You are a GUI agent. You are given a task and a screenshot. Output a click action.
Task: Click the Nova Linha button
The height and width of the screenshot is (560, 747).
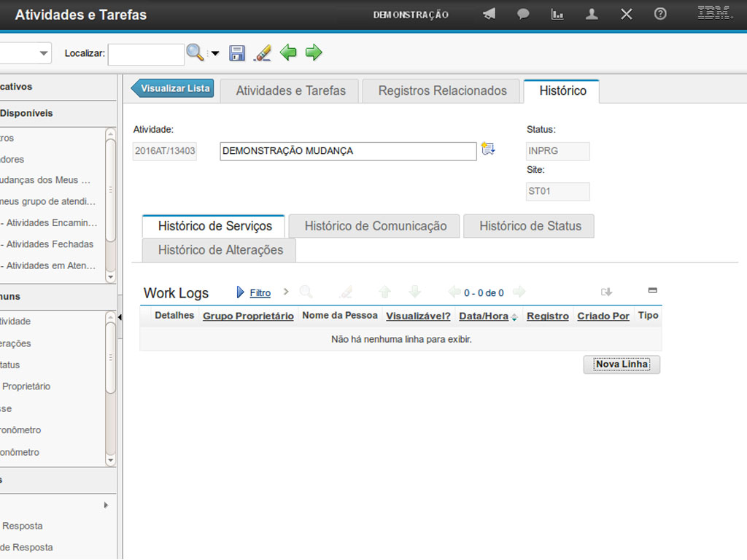point(622,365)
